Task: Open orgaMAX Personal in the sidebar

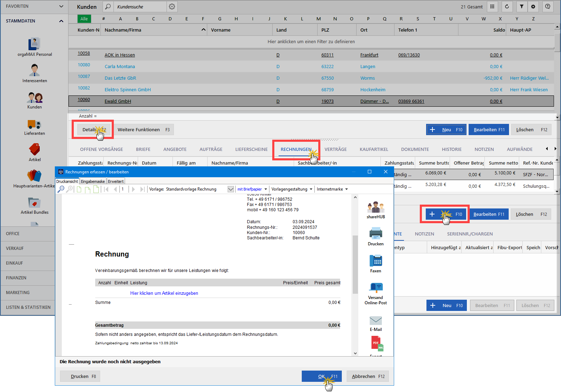Action: (34, 47)
